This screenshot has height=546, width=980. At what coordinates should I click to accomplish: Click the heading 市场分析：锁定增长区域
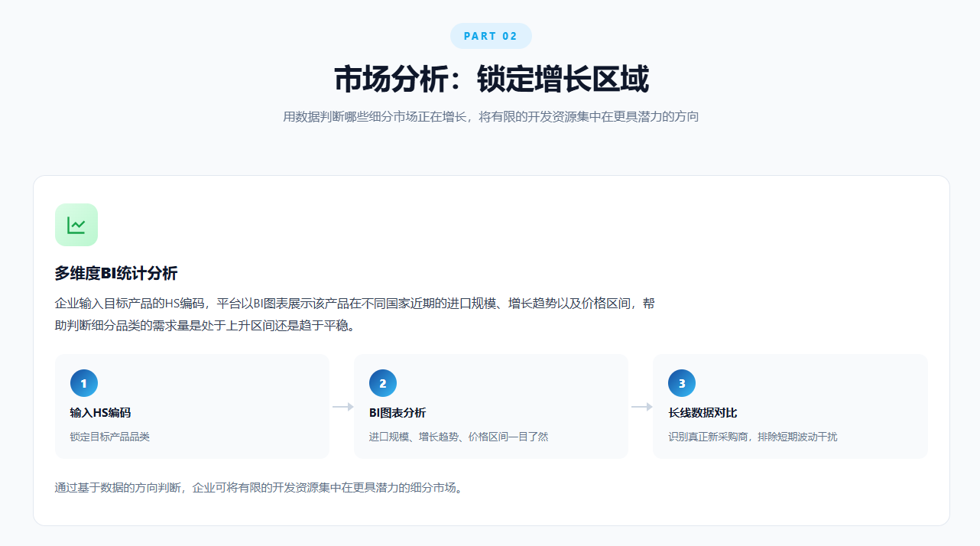491,80
